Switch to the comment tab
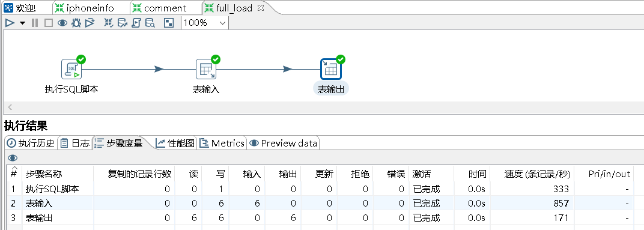Viewport: 644px width, 230px height. click(x=159, y=8)
